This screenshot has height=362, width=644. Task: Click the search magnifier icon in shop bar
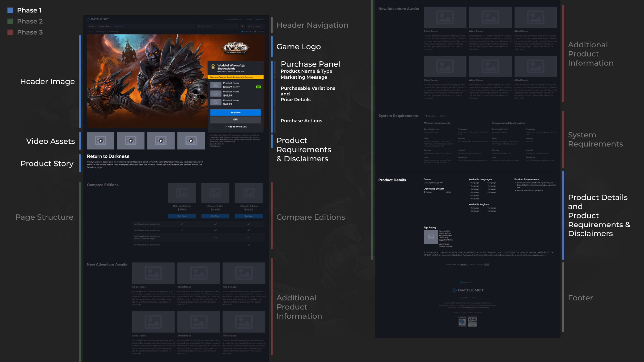(199, 26)
